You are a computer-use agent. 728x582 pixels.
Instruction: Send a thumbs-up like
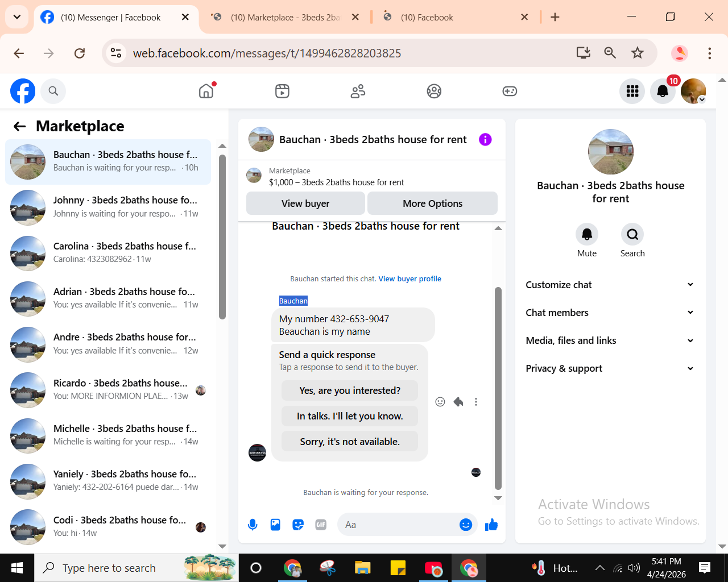[x=491, y=525]
